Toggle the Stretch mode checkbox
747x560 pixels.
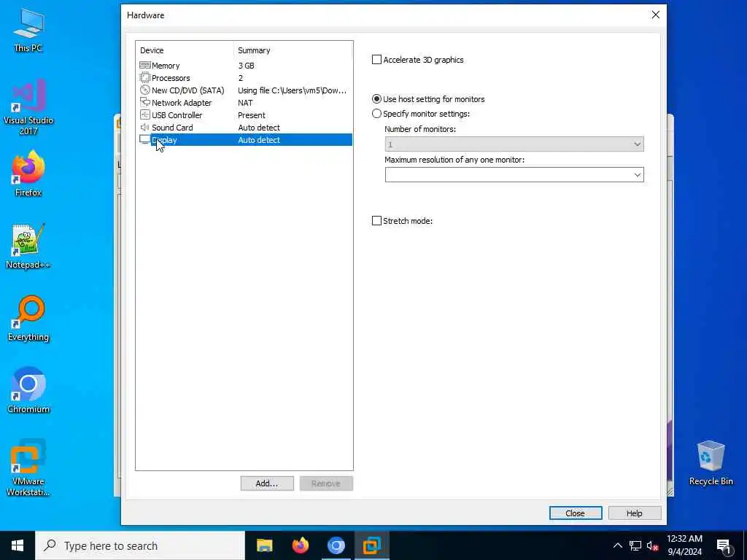pos(376,220)
